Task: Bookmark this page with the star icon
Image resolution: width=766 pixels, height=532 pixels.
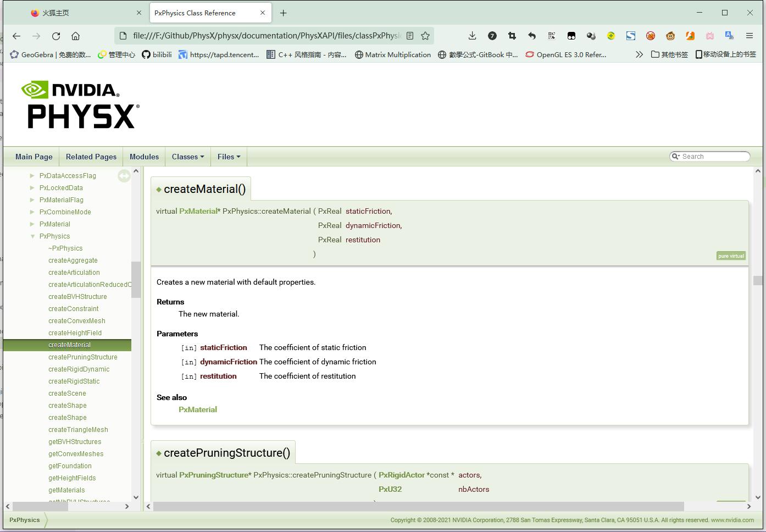Action: (x=425, y=36)
